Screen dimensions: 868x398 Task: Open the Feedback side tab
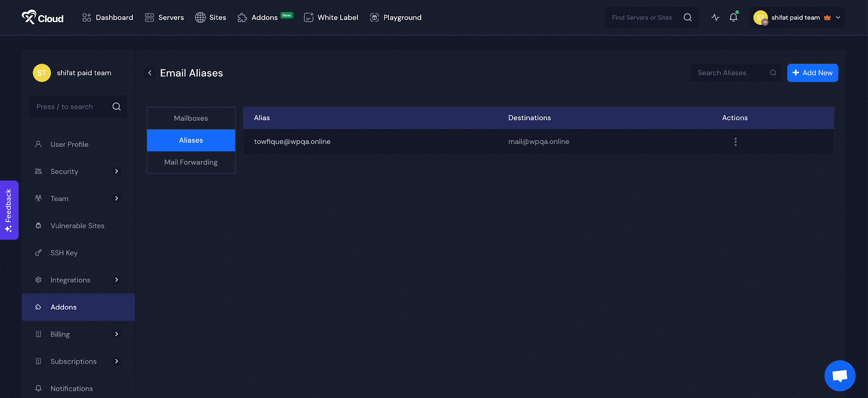[9, 210]
